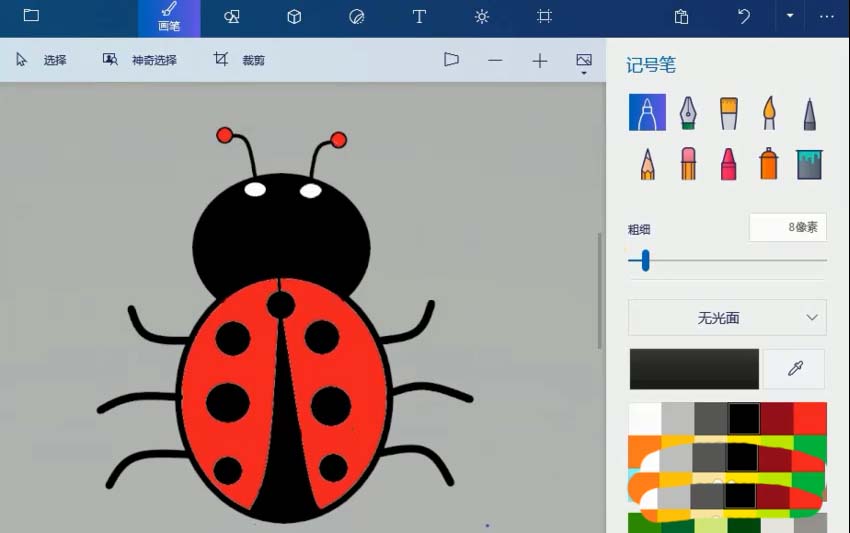Undo the last action
This screenshot has height=533, width=850.
[x=744, y=17]
